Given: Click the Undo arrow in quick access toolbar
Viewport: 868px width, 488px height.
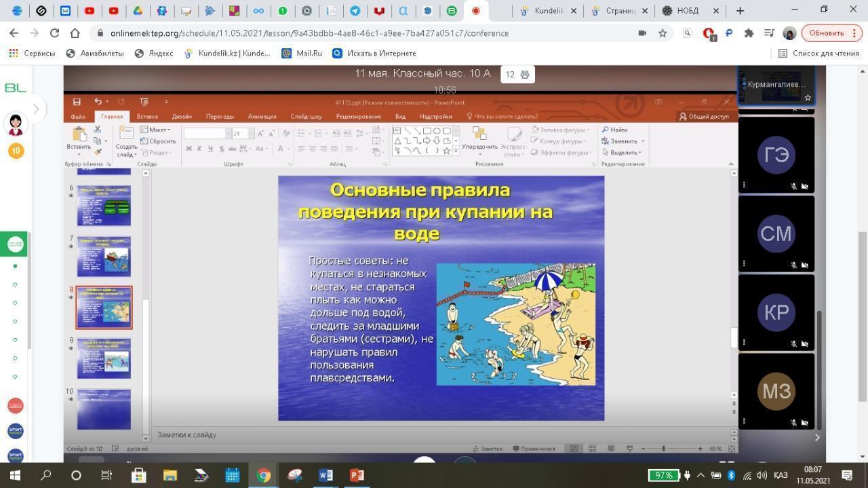Looking at the screenshot, I should 98,102.
